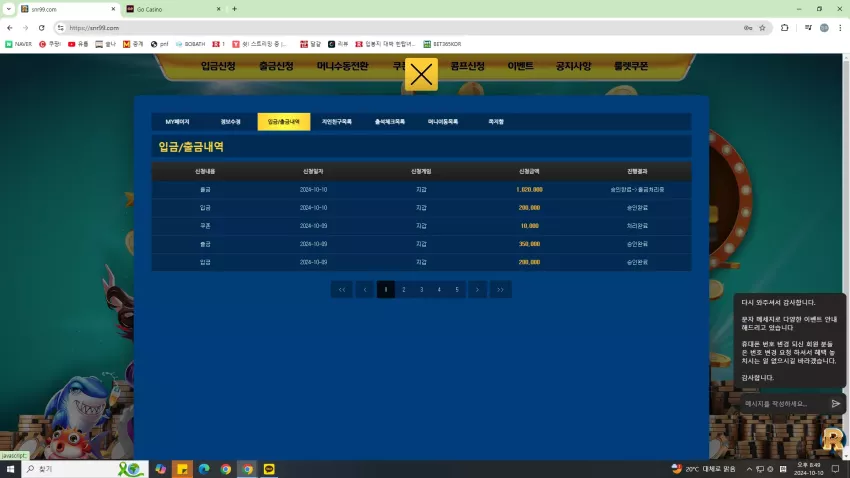Open the Windows notification center

point(835,469)
